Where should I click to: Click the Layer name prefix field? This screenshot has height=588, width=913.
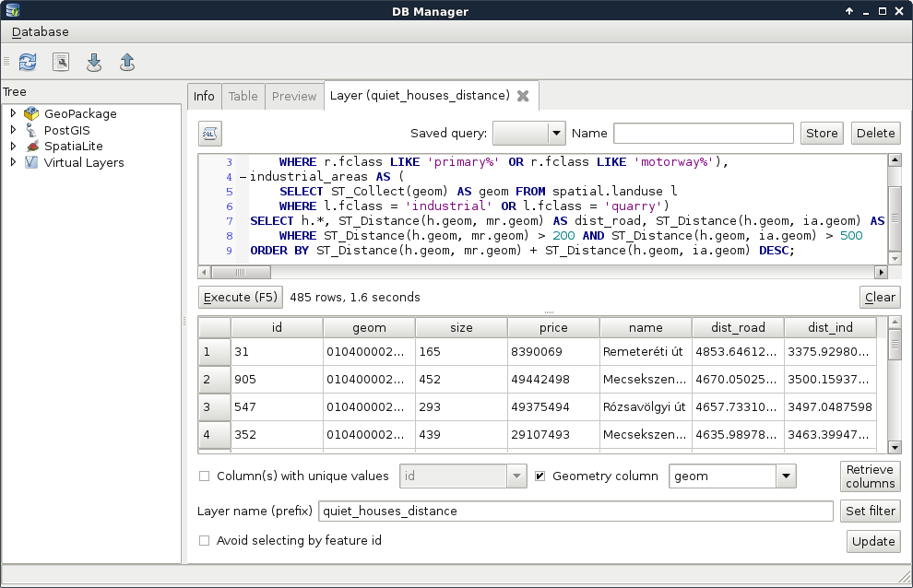575,511
